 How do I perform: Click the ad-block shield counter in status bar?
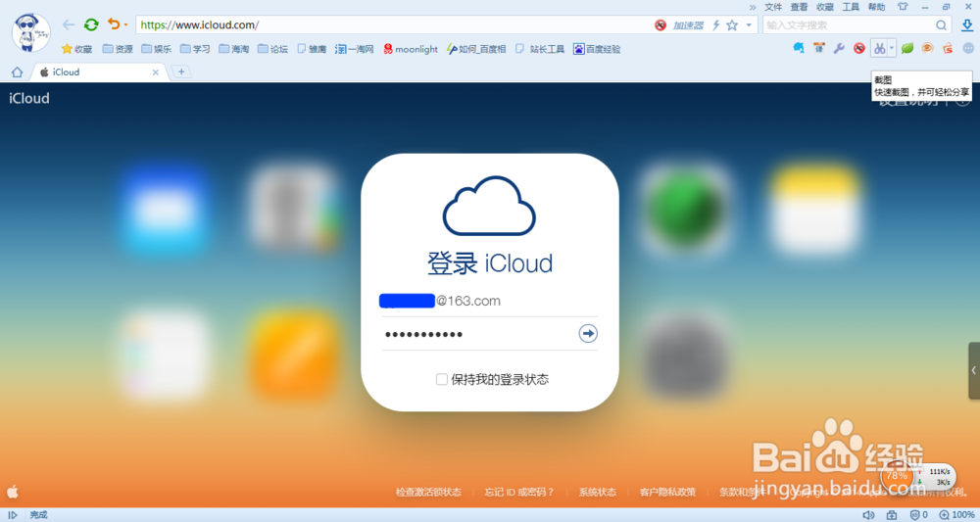point(919,515)
